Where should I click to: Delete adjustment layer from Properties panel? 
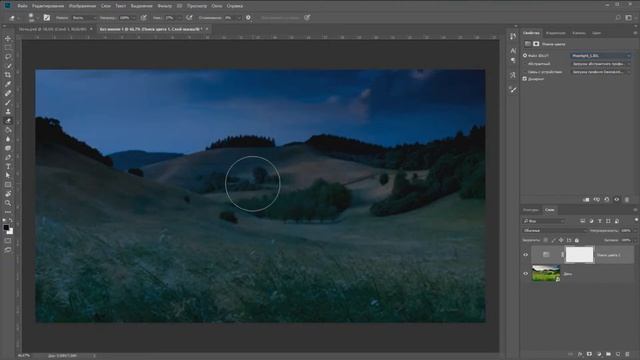(x=627, y=200)
